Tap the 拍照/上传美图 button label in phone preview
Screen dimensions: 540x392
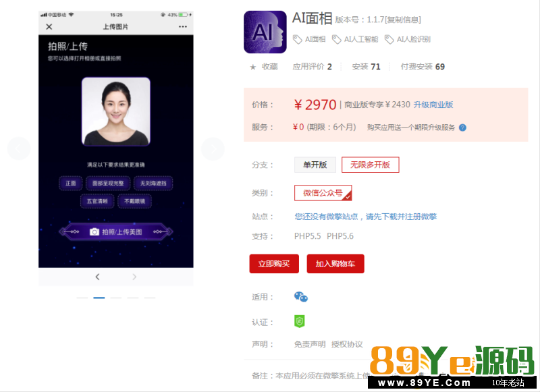[x=122, y=232]
